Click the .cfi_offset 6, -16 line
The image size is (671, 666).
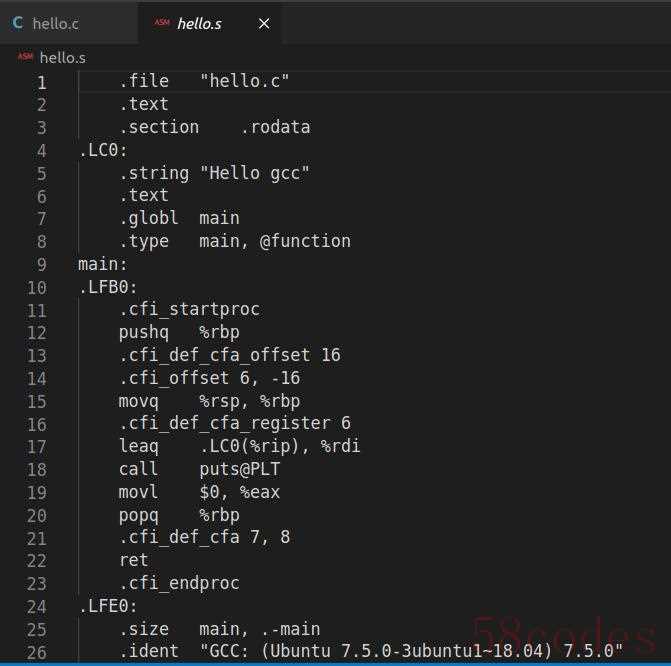tap(210, 378)
